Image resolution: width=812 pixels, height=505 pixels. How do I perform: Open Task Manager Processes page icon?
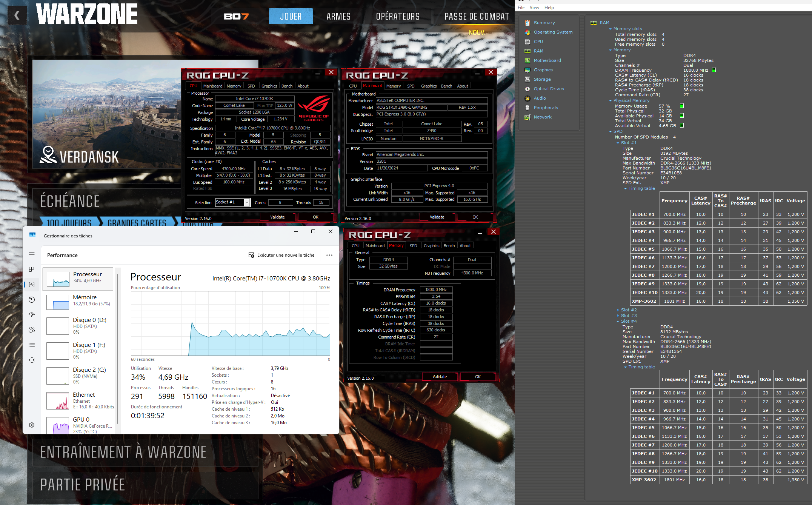[x=32, y=269]
